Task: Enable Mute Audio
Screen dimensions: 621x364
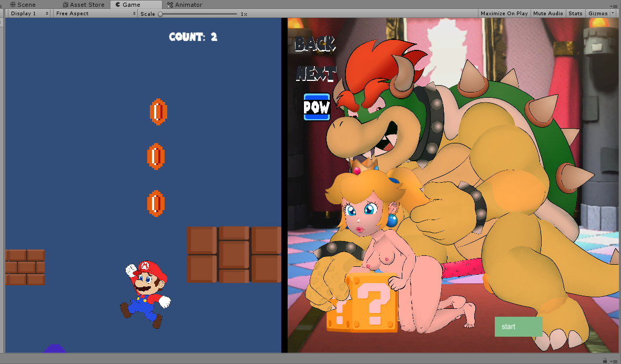Action: 548,14
